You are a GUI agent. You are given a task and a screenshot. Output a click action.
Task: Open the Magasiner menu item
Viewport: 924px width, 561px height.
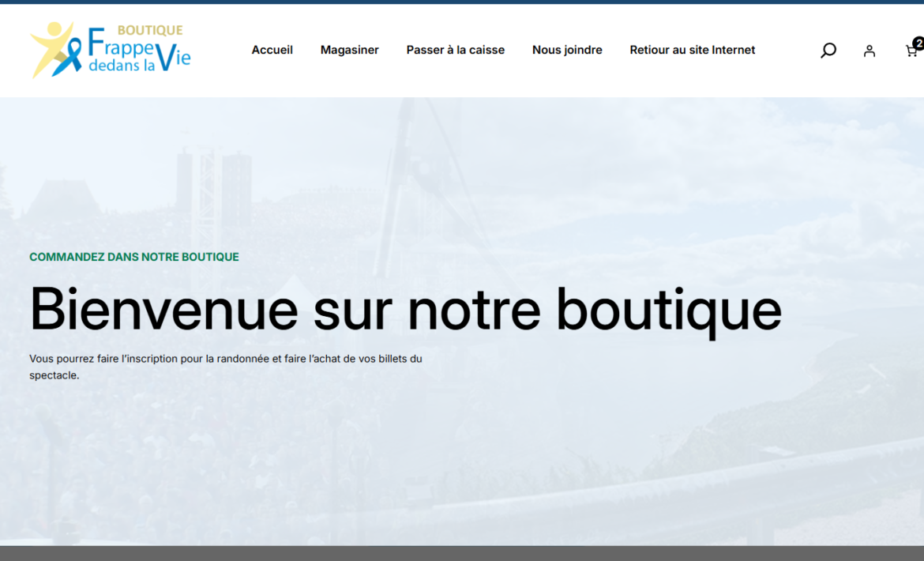click(x=349, y=50)
